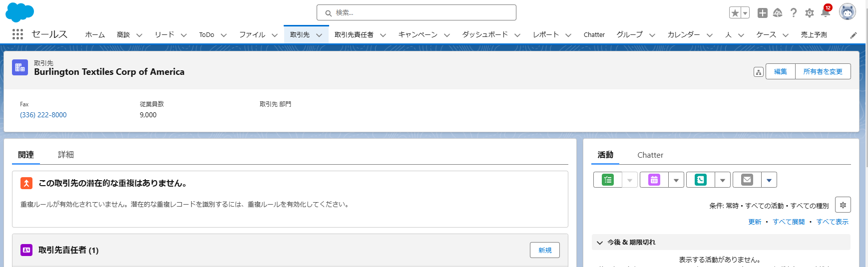Open the App Launcher grid icon

click(x=17, y=34)
